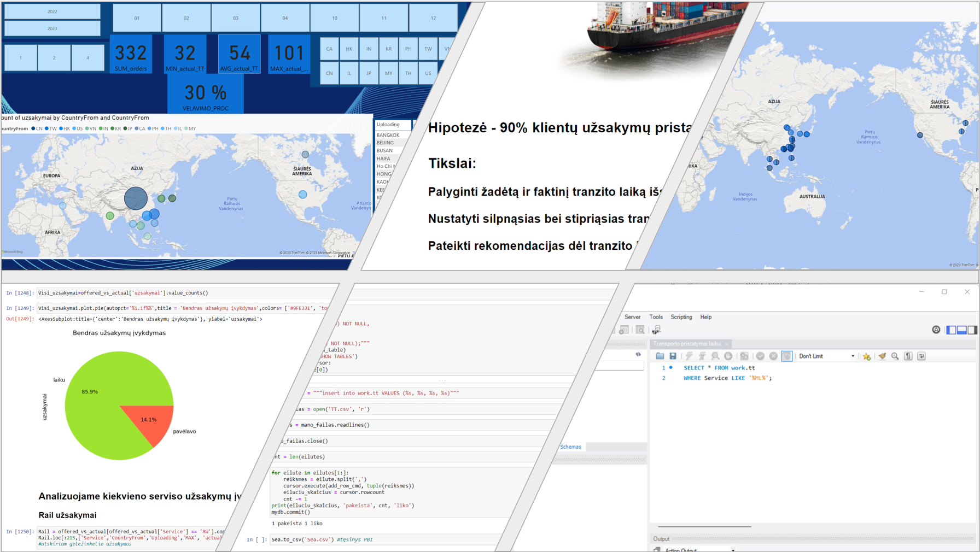Viewport: 980px width, 552px height.
Task: Filter by country JP tile
Action: 369,73
